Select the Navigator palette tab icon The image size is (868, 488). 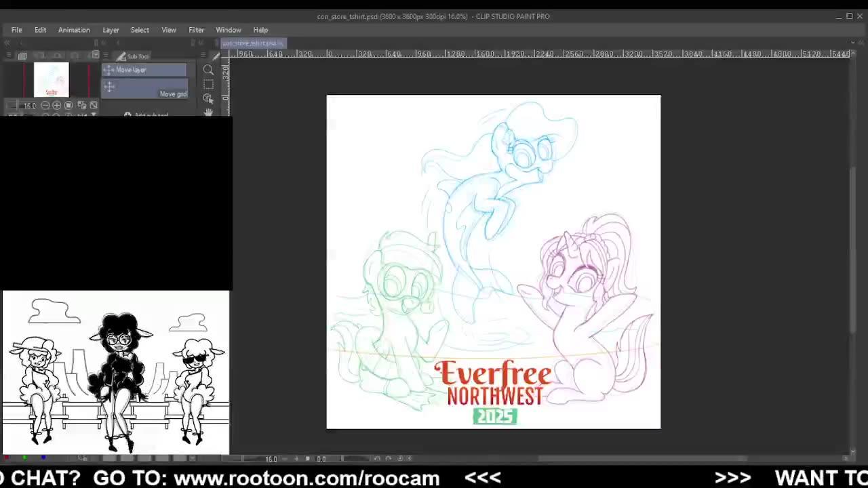click(22, 56)
